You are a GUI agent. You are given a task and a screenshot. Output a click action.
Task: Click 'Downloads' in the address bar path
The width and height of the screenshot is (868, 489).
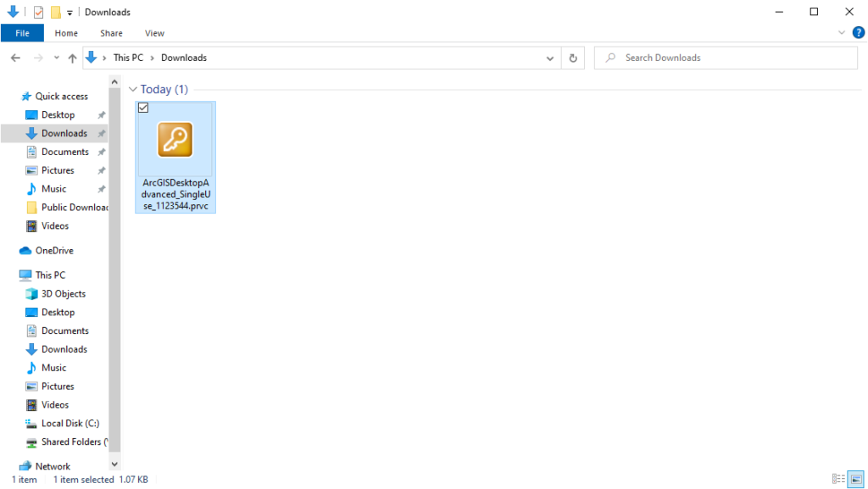[184, 58]
